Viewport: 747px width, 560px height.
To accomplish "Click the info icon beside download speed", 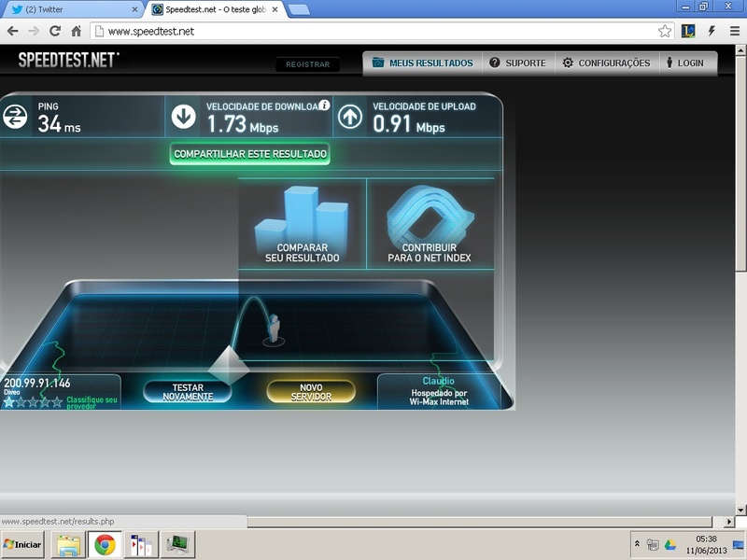I will coord(324,105).
